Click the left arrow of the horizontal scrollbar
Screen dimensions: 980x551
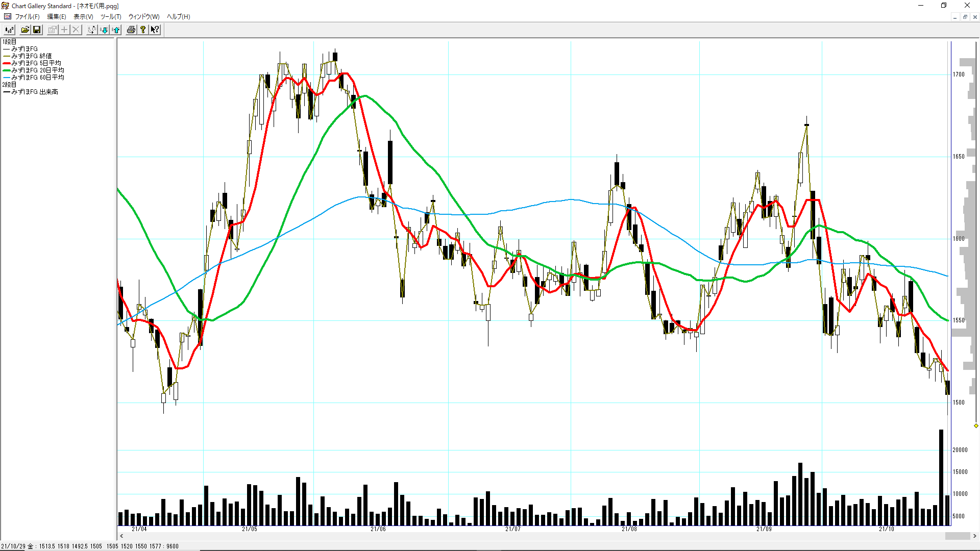[x=121, y=536]
